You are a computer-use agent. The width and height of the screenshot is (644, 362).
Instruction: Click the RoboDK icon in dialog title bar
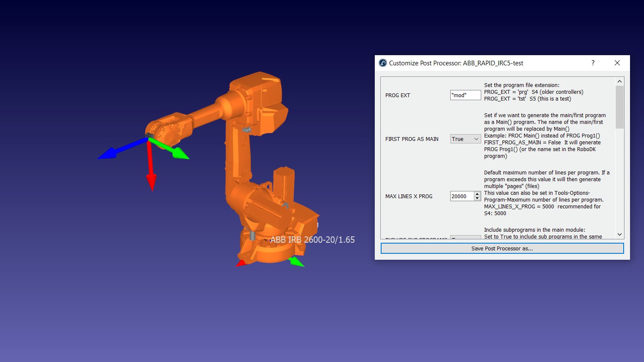[x=383, y=63]
